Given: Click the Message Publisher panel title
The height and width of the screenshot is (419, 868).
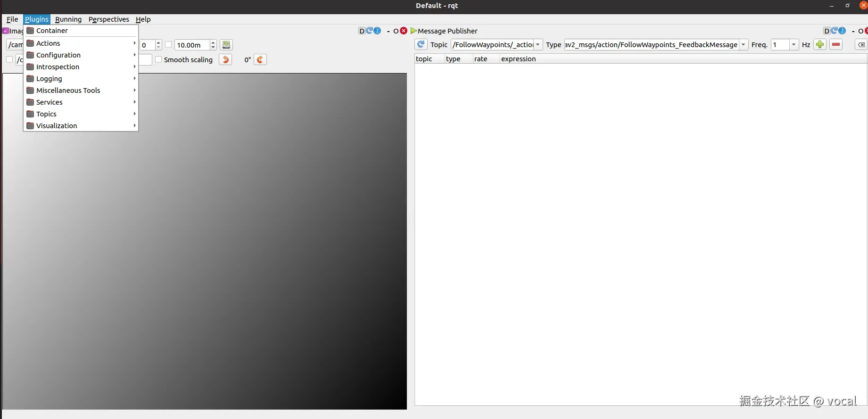Looking at the screenshot, I should pos(447,31).
